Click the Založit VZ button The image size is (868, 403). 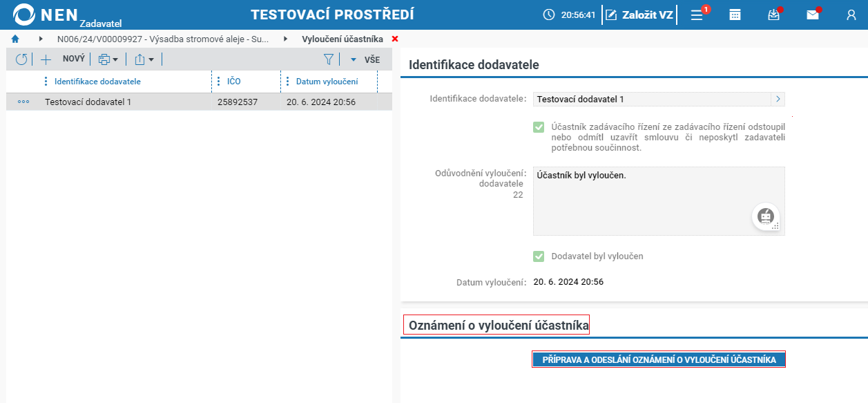(639, 15)
